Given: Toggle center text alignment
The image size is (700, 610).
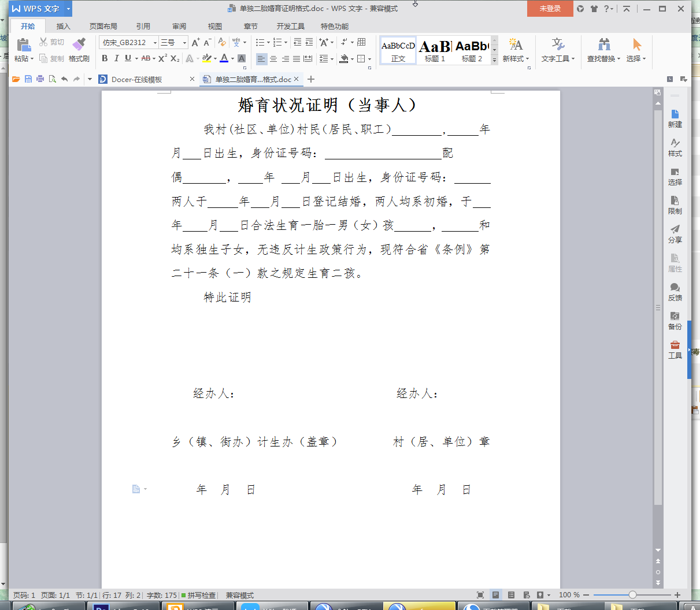Looking at the screenshot, I should click(x=273, y=58).
